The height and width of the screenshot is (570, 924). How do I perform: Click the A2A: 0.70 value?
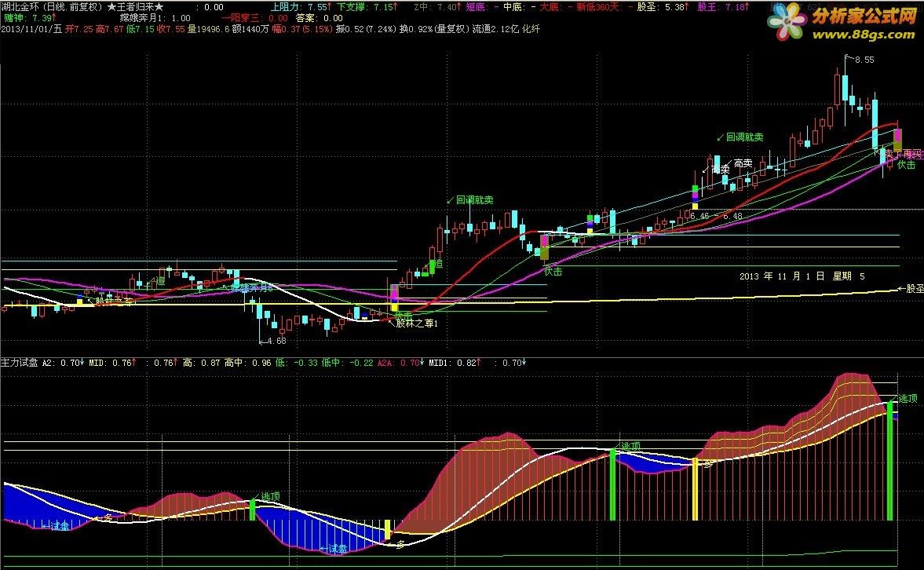click(x=400, y=363)
